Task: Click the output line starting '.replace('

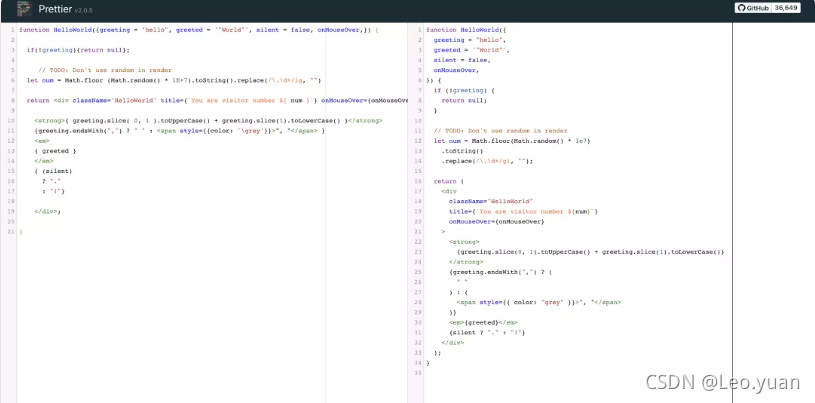Action: click(x=487, y=161)
